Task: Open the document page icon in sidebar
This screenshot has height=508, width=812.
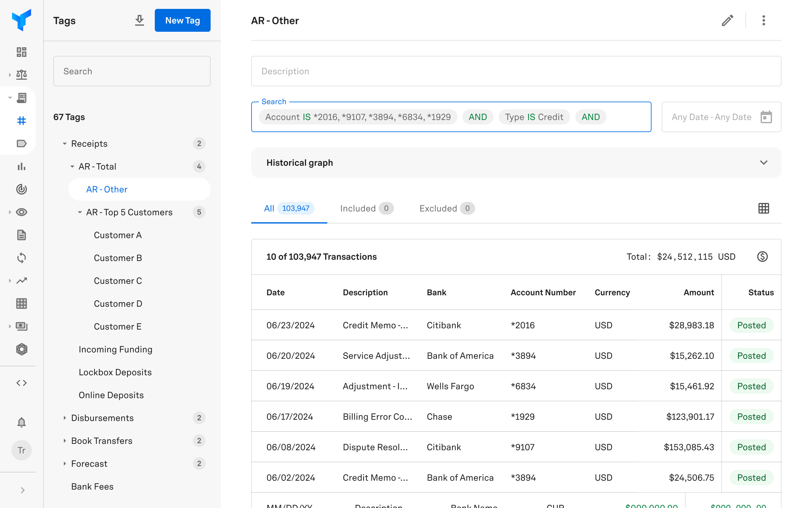Action: [22, 235]
